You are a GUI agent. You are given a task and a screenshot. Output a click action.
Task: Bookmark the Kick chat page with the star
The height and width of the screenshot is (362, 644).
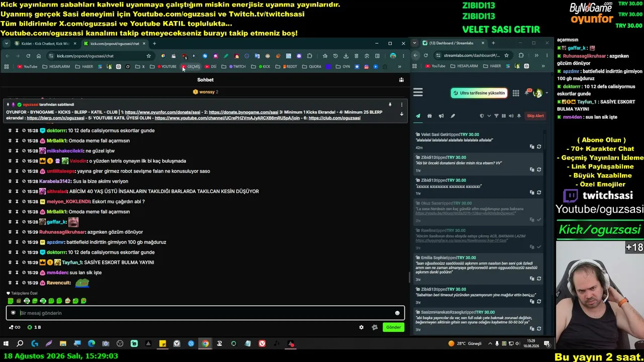(x=148, y=56)
